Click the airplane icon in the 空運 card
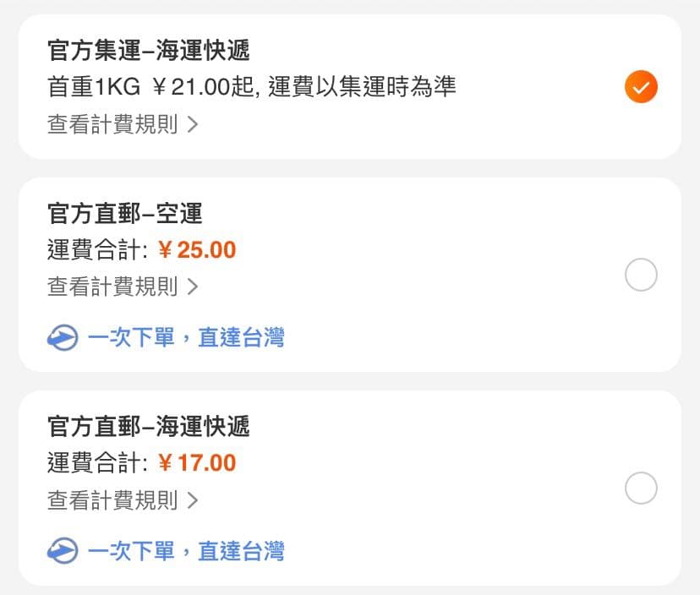The height and width of the screenshot is (595, 700). pos(63,337)
